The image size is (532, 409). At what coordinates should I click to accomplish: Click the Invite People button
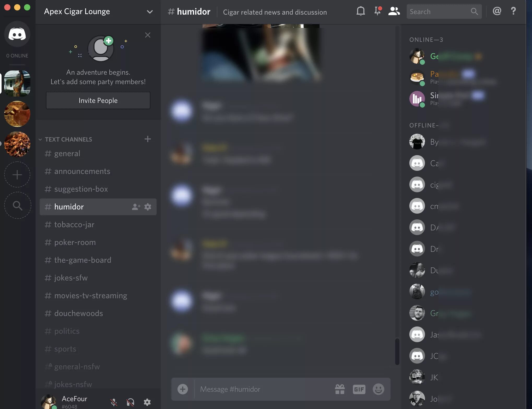98,101
